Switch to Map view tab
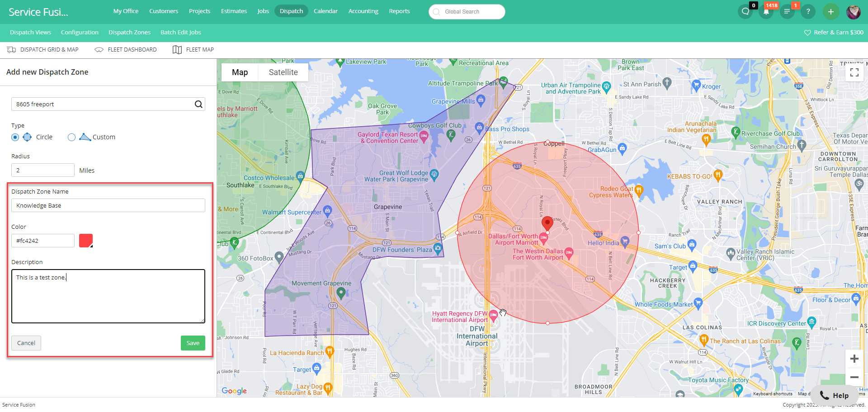Screen dimensions: 868x412 (240, 72)
